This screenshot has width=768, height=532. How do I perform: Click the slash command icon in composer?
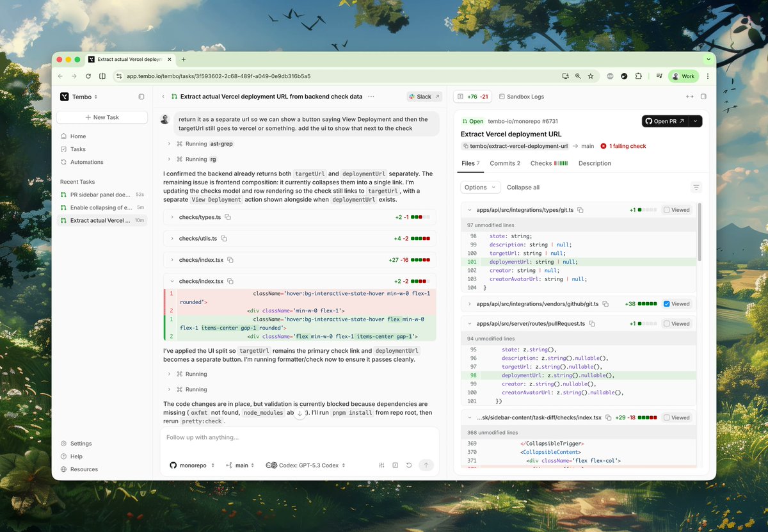tap(396, 465)
